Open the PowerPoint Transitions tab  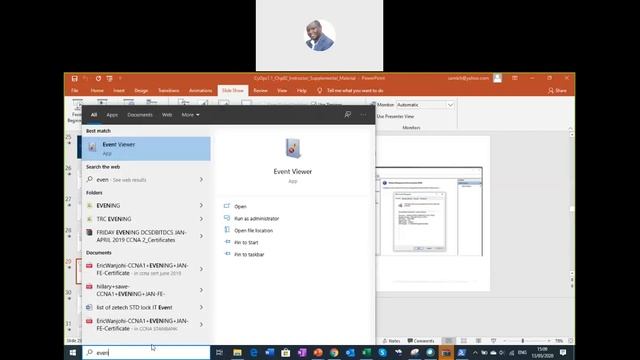coord(169,91)
